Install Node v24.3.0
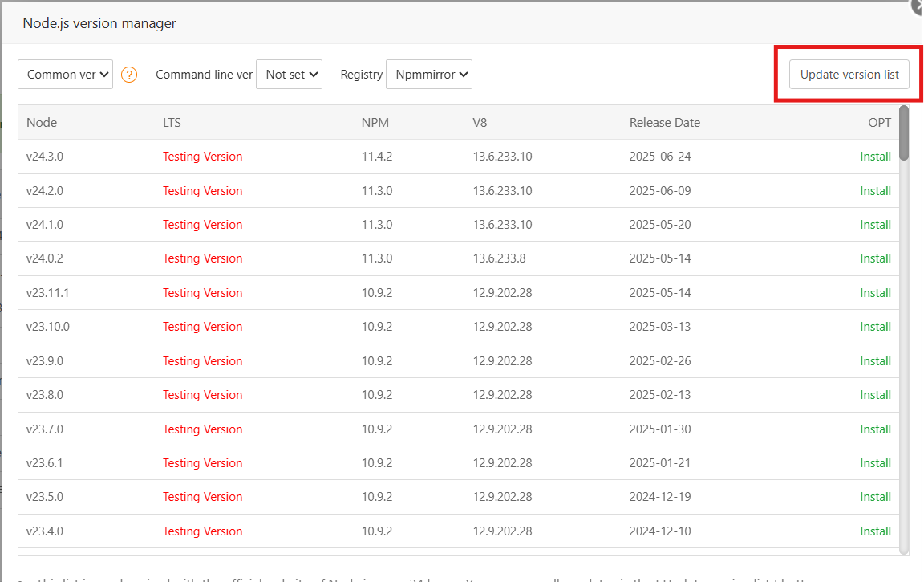This screenshot has height=582, width=924. 875,157
